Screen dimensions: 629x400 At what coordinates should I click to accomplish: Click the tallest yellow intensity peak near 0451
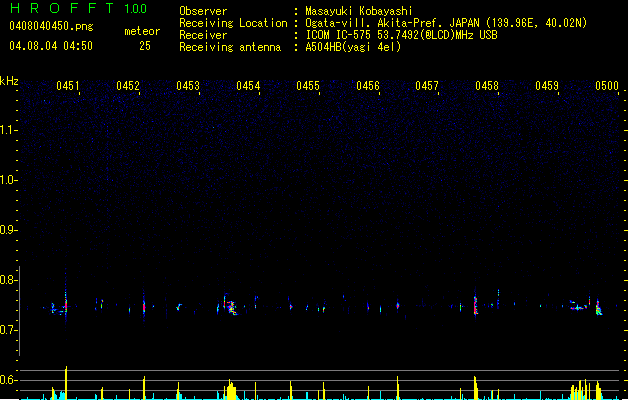(x=66, y=382)
